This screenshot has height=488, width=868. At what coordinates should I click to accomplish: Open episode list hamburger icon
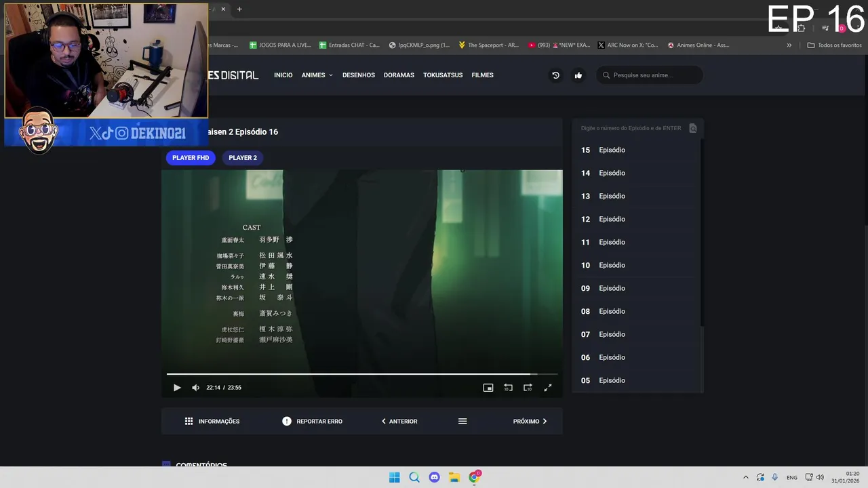click(462, 422)
